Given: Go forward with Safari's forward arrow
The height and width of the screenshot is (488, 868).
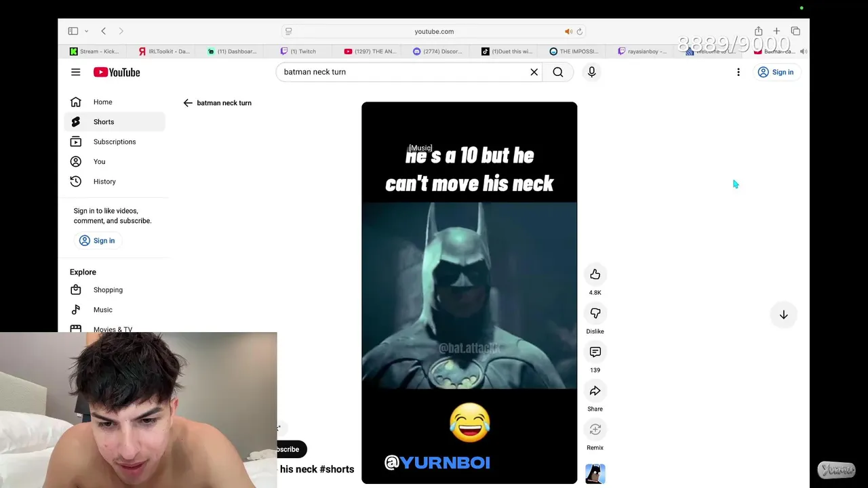Looking at the screenshot, I should click(121, 31).
